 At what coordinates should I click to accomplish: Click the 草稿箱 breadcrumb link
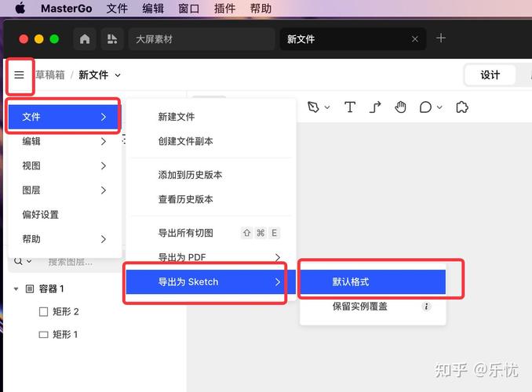(50, 75)
